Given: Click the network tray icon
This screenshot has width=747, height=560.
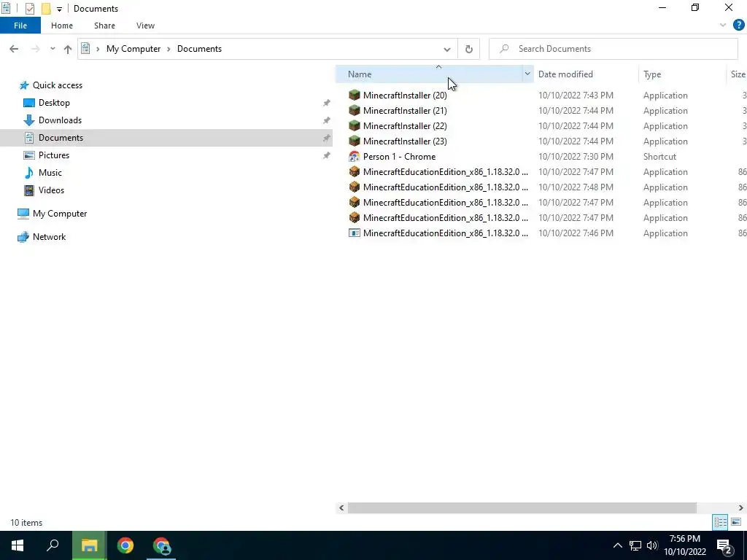Looking at the screenshot, I should (x=635, y=545).
